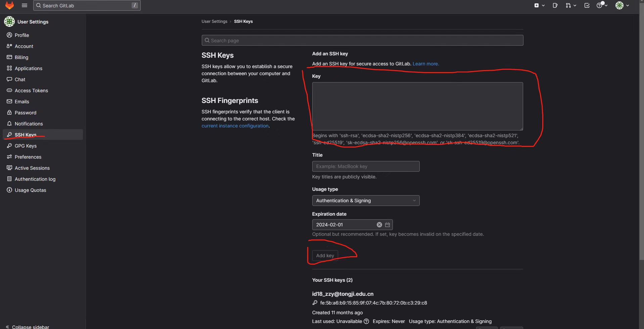Click the Account icon in sidebar
The image size is (644, 329).
pos(9,46)
